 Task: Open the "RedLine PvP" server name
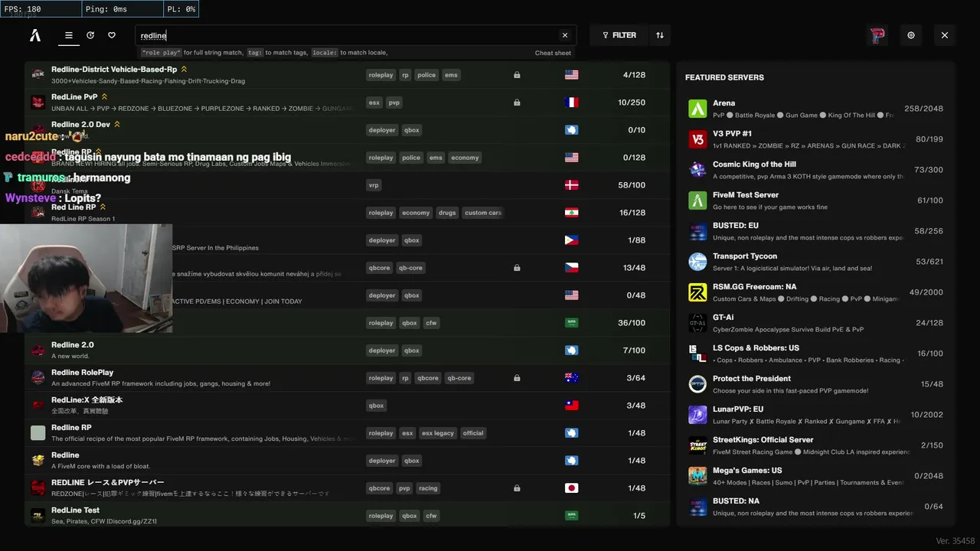(x=74, y=97)
